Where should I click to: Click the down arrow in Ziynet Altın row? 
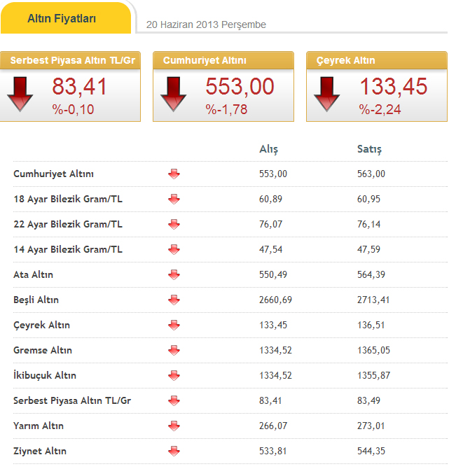tap(174, 451)
